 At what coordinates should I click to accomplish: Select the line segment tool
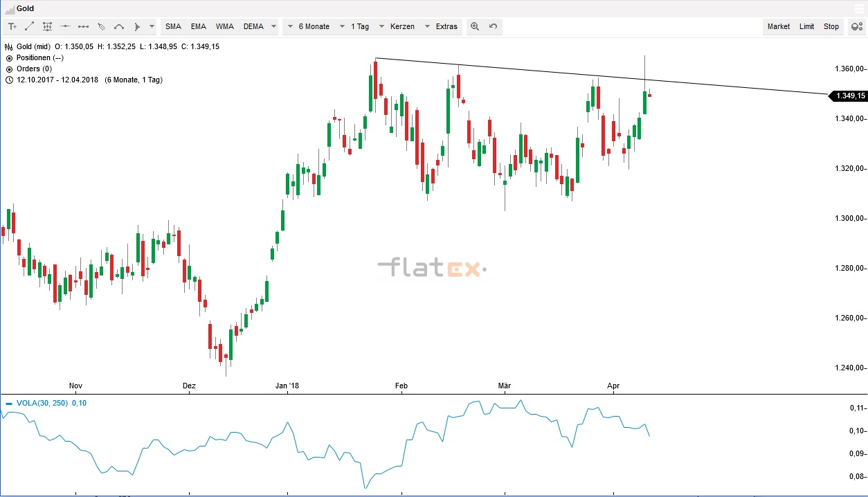(83, 26)
